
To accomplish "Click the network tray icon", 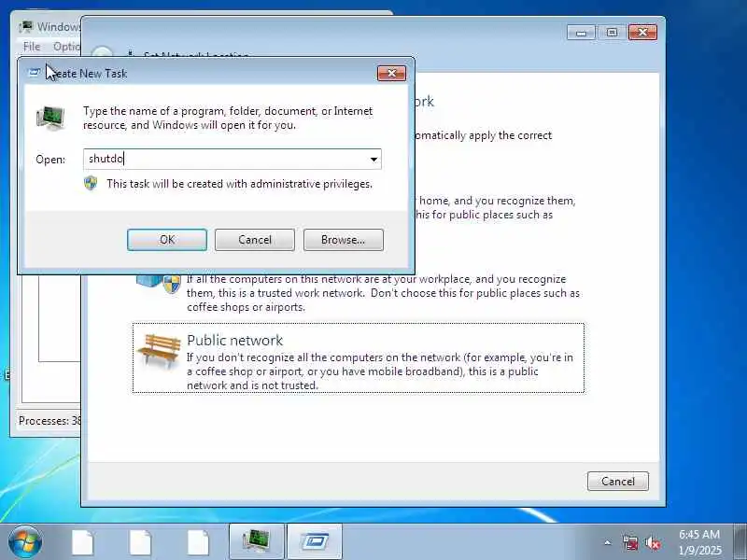I will (630, 542).
